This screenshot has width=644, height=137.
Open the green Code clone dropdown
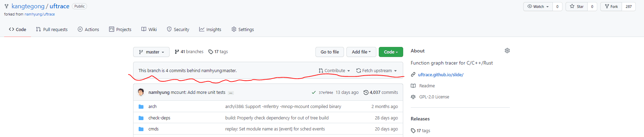pyautogui.click(x=391, y=52)
